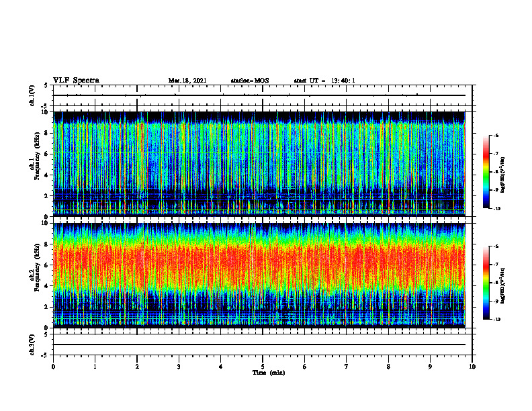Viewport: 532px width, 411px height.
Task: Click time axis tick label 1
Action: (x=95, y=367)
